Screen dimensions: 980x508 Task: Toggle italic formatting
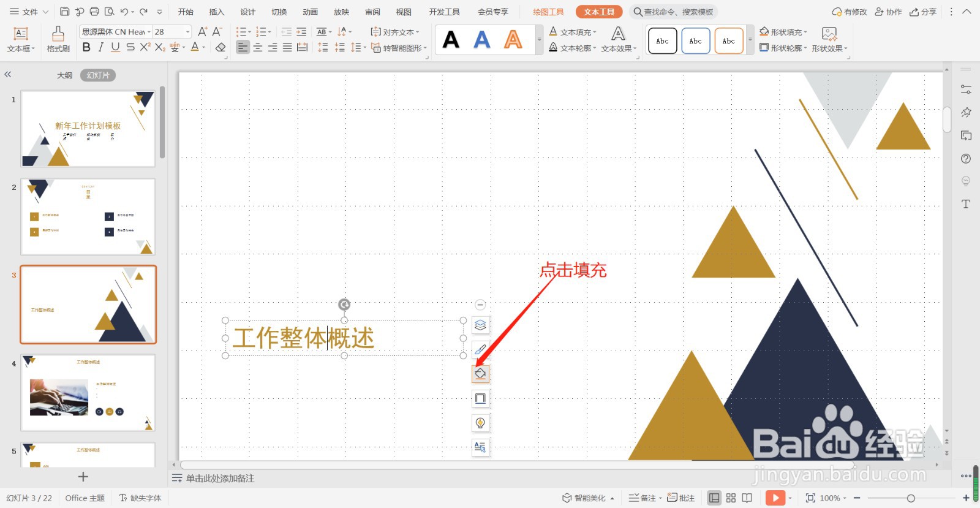(x=101, y=47)
